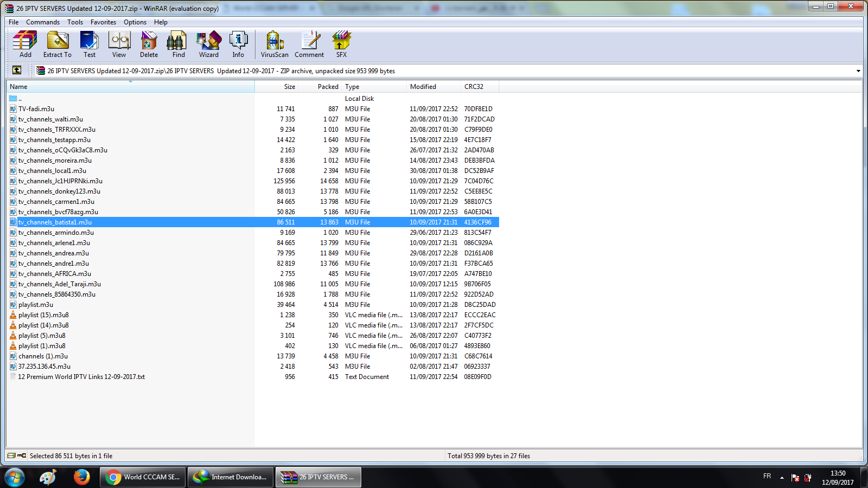The height and width of the screenshot is (488, 868).
Task: Open the taskbar clock and date
Action: point(838,478)
